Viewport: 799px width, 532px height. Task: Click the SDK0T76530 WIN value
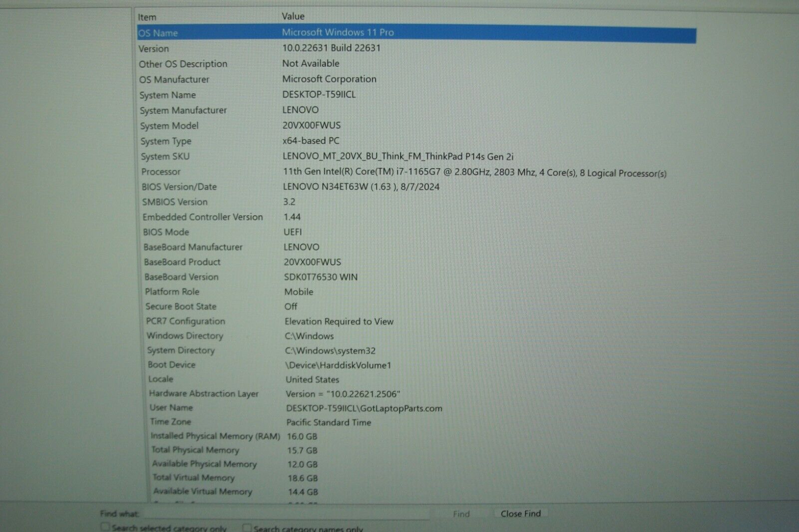(321, 277)
